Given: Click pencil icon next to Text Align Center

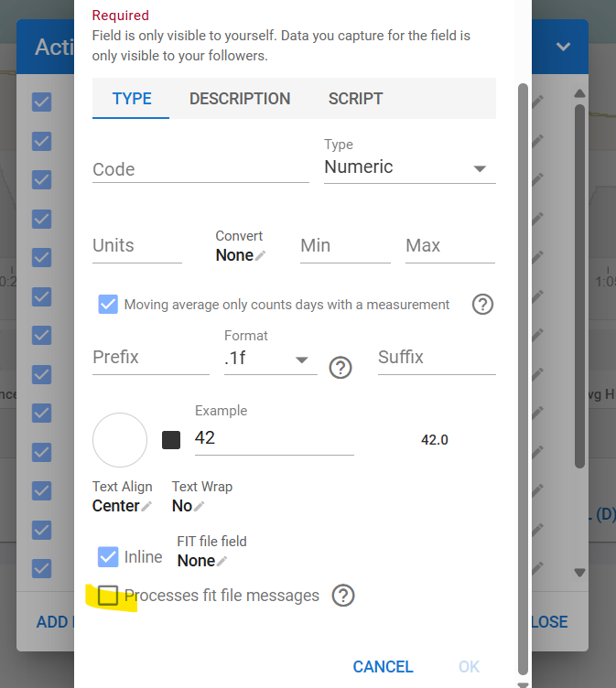Looking at the screenshot, I should point(146,506).
